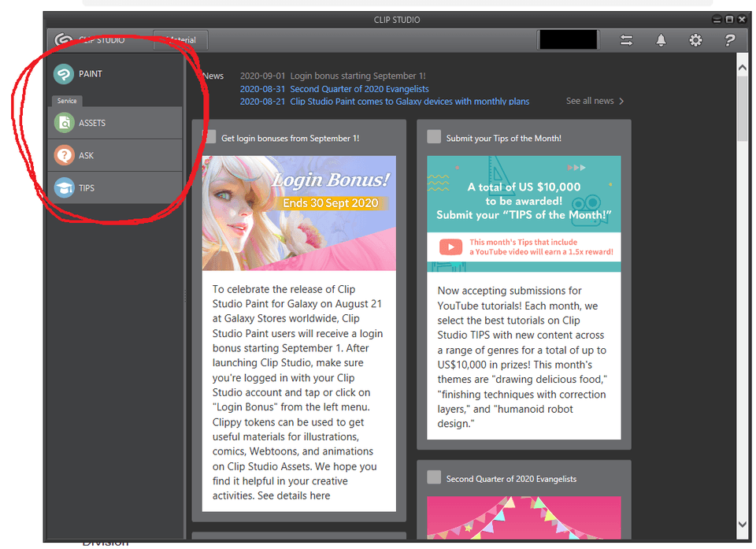Maximize the Clip Studio window

coord(729,19)
